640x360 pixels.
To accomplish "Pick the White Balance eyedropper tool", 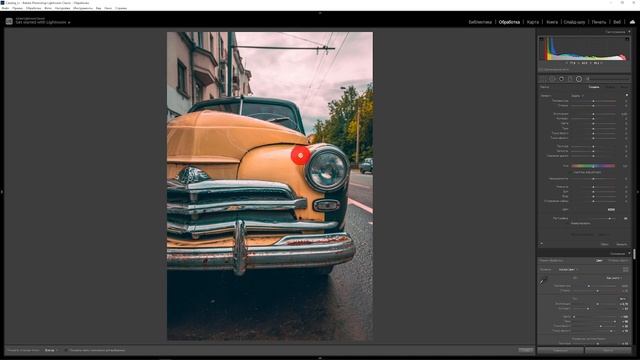I will (x=543, y=281).
